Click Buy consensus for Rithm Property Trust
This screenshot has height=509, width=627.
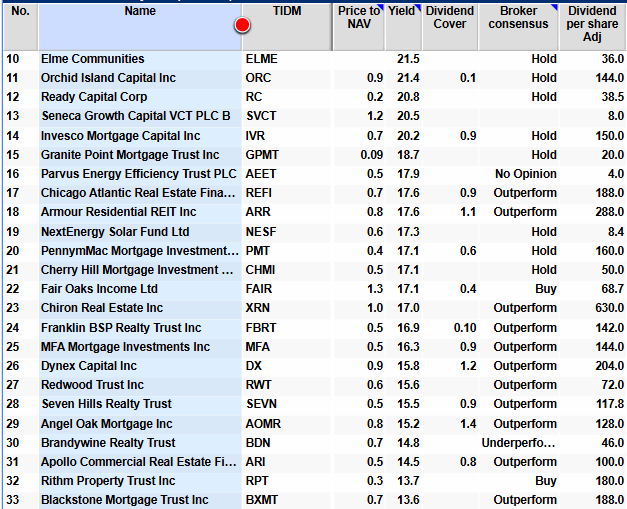click(546, 481)
